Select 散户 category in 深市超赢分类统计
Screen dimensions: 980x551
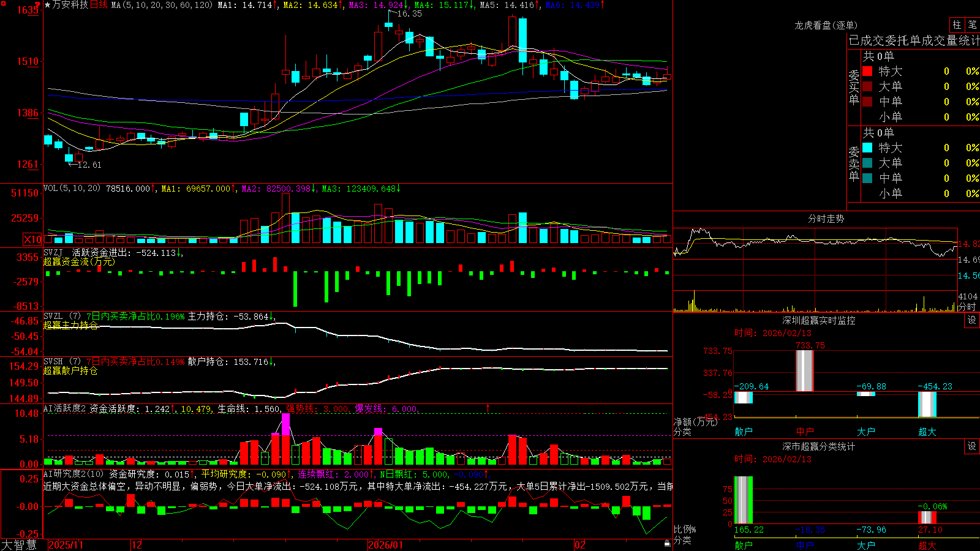coord(744,545)
